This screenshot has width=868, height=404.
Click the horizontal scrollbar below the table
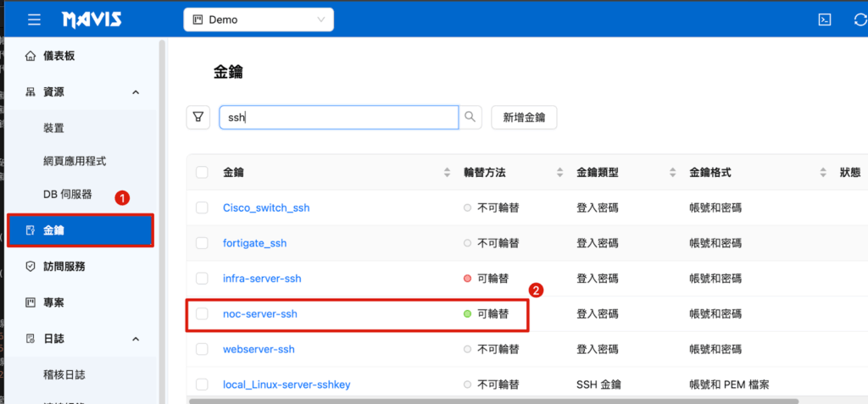(x=492, y=400)
